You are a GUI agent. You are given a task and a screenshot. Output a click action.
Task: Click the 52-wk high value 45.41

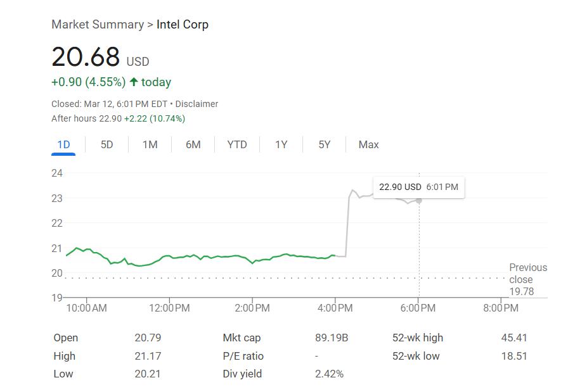click(513, 338)
